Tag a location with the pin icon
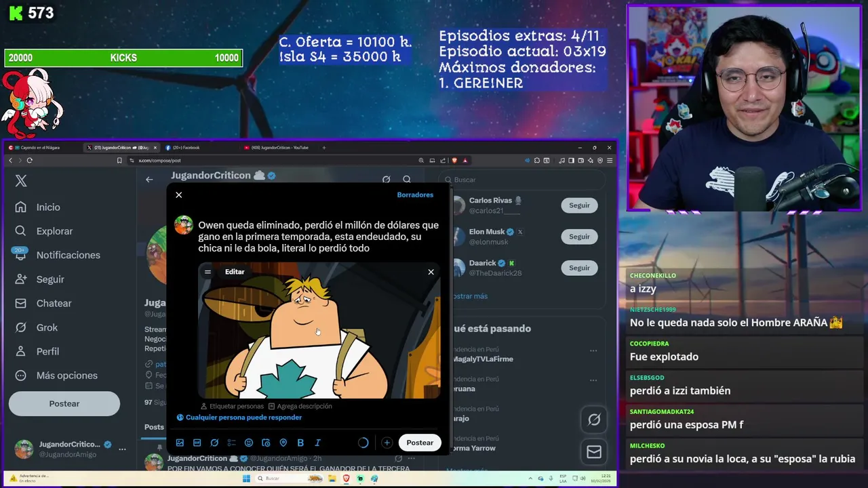The height and width of the screenshot is (488, 868). click(283, 443)
